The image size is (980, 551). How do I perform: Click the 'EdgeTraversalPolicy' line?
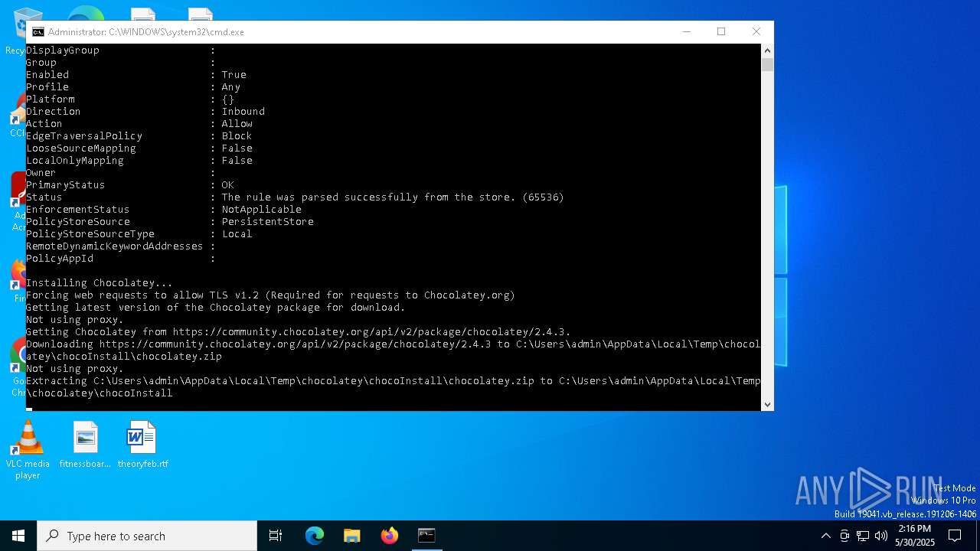click(139, 136)
